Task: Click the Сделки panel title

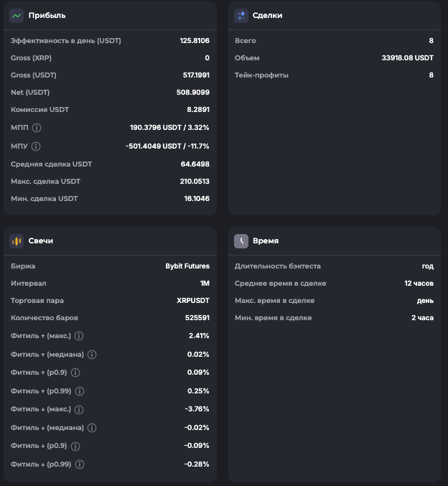Action: tap(267, 15)
